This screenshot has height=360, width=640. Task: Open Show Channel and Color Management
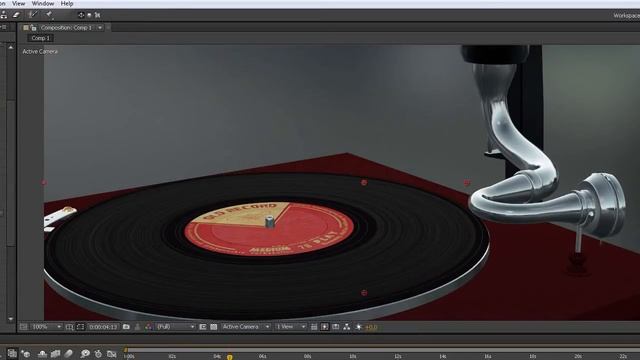pyautogui.click(x=148, y=327)
